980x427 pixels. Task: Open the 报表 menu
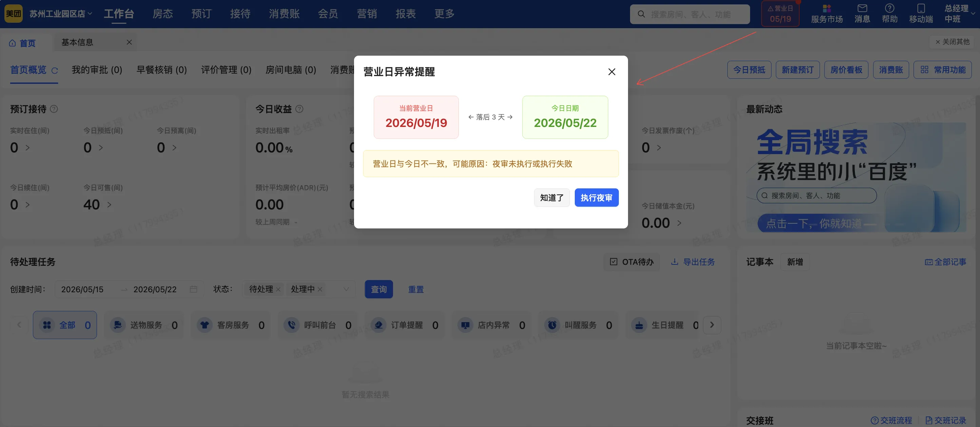[406, 14]
